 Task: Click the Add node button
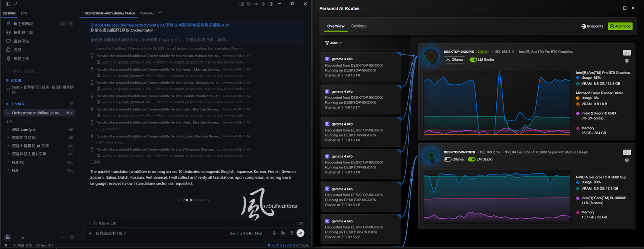620,26
